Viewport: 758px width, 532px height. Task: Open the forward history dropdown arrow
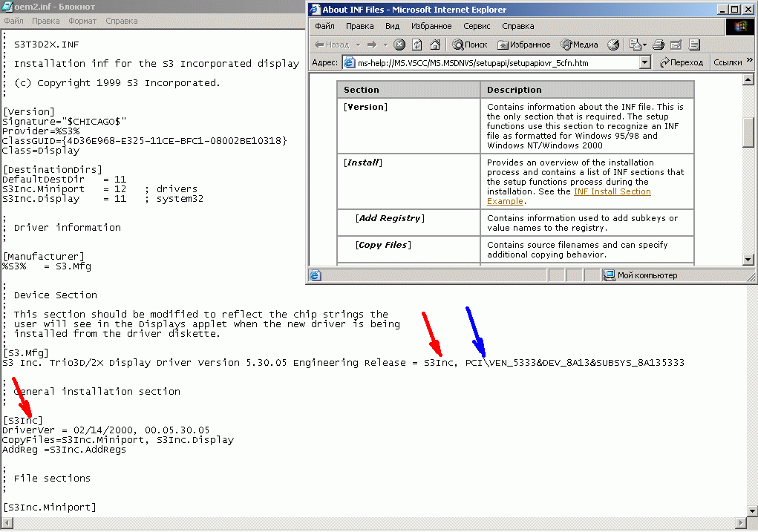coord(385,45)
